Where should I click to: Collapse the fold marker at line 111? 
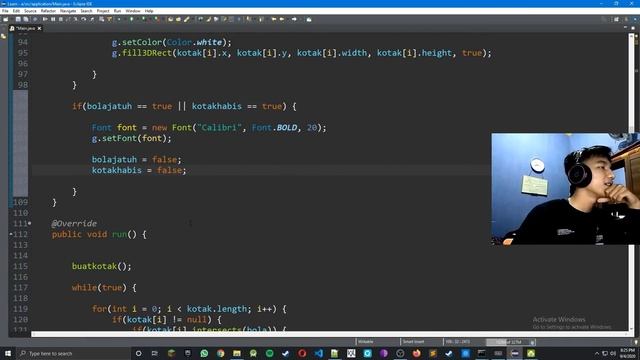30,224
